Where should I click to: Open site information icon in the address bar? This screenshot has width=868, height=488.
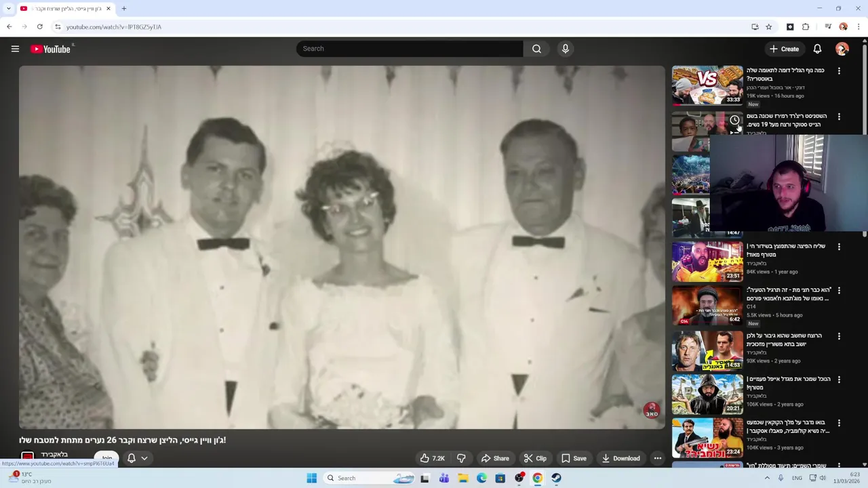point(58,26)
